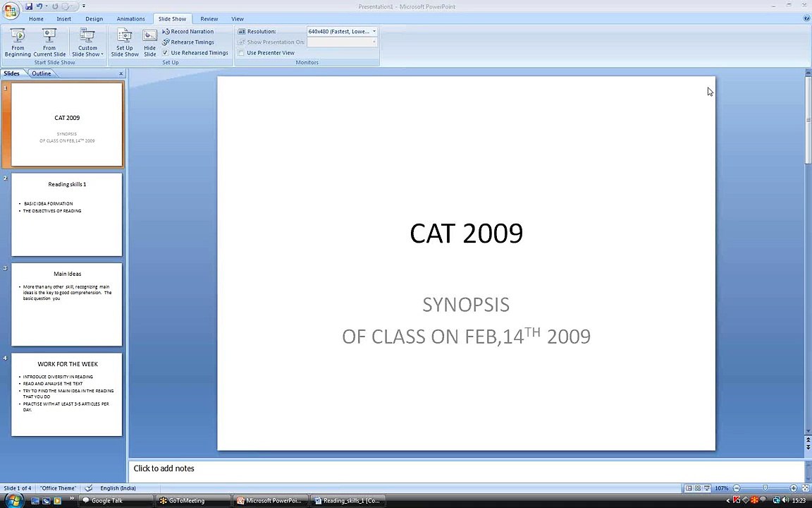The height and width of the screenshot is (508, 812).
Task: Open Google Talk taskbar button
Action: tap(115, 501)
